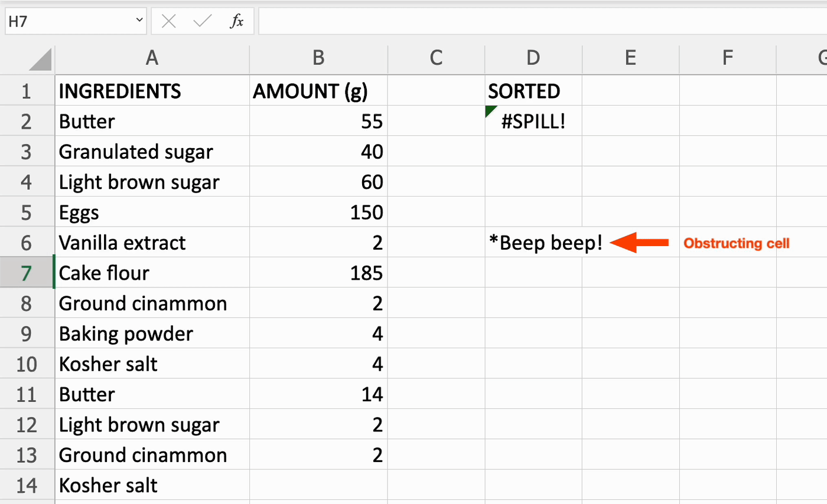Click the select-all triangle corner
This screenshot has height=504, width=827.
(x=40, y=60)
